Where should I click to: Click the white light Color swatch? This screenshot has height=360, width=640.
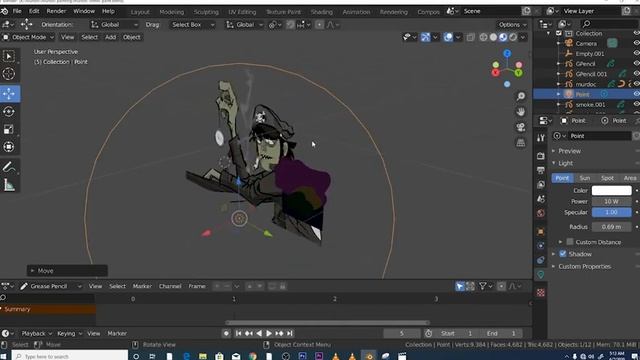click(x=611, y=190)
